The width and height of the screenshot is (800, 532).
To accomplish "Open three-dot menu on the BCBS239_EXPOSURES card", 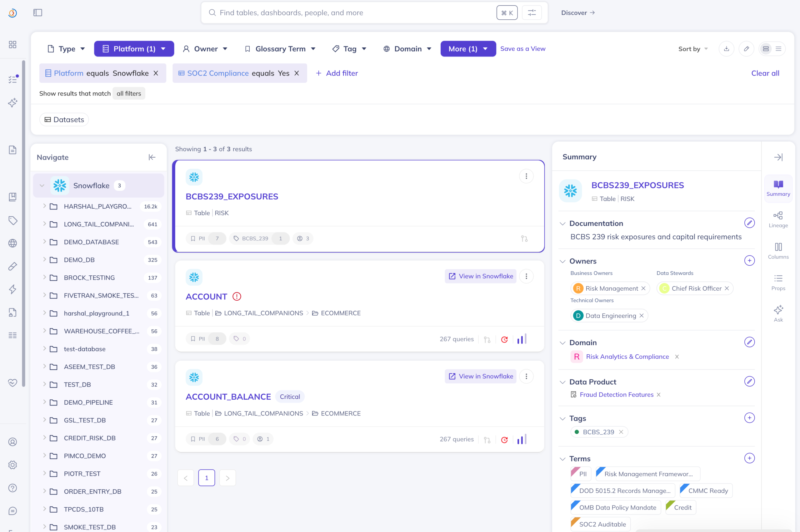I will 526,176.
